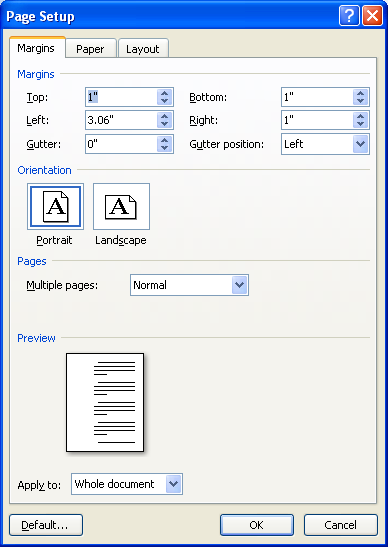Image resolution: width=388 pixels, height=547 pixels.
Task: Increase the Gutter value with up arrow
Action: pyautogui.click(x=164, y=140)
